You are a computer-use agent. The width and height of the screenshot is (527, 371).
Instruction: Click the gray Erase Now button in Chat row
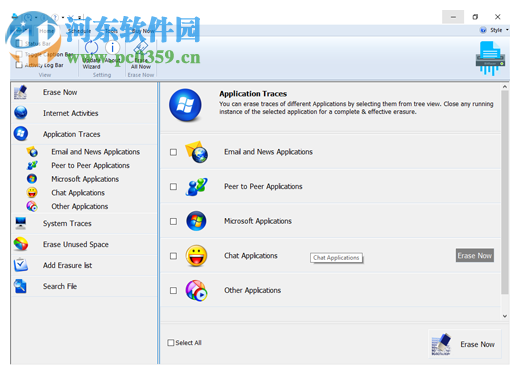tap(475, 255)
